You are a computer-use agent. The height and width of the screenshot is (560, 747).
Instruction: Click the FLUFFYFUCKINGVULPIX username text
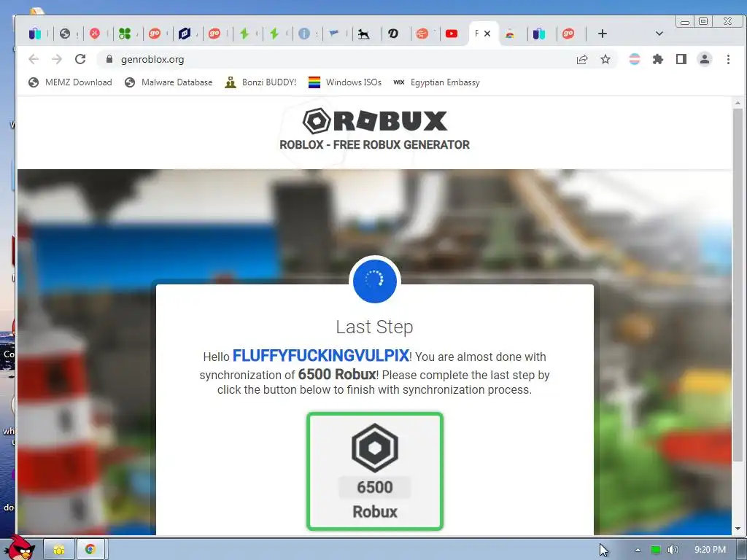pyautogui.click(x=321, y=356)
